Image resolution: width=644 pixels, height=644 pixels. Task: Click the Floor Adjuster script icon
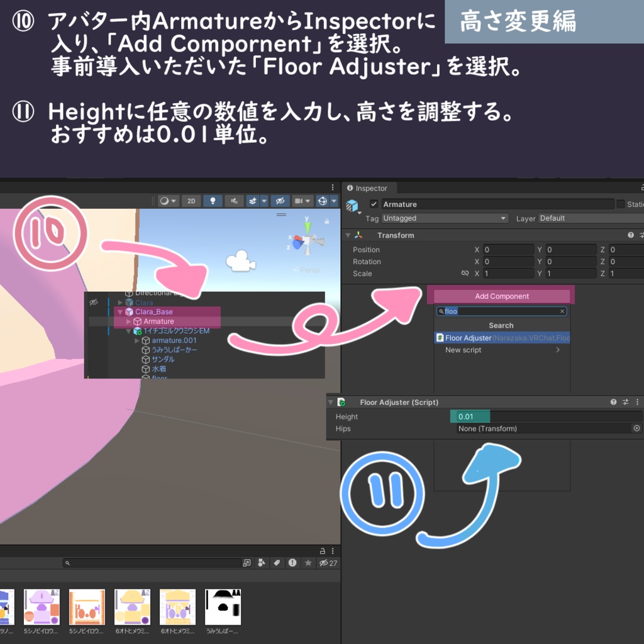coord(341,402)
